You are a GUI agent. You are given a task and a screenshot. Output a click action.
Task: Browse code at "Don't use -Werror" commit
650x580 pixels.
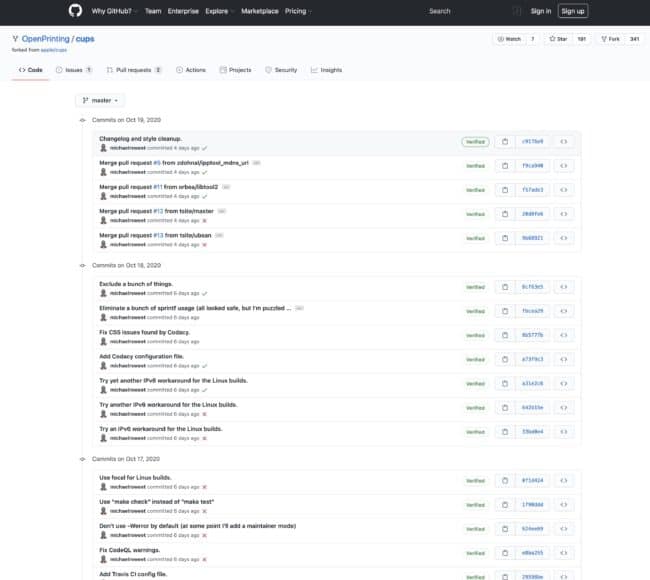point(564,529)
